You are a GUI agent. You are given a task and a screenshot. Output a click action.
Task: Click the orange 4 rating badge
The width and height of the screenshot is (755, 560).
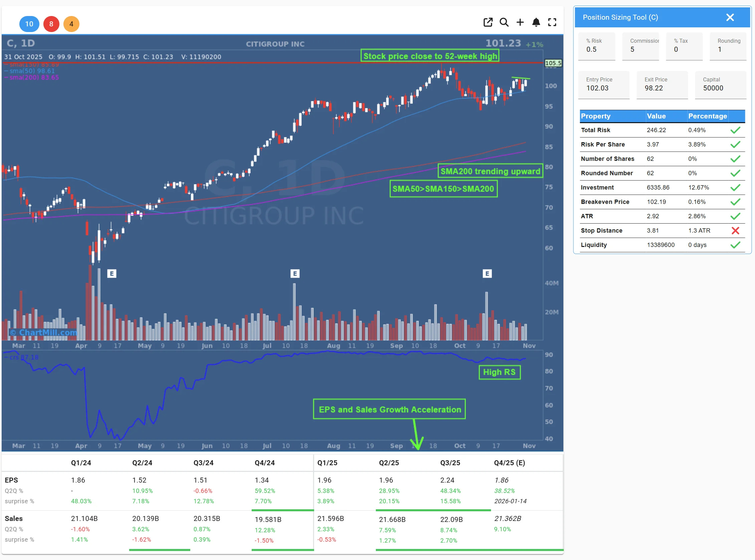coord(71,24)
